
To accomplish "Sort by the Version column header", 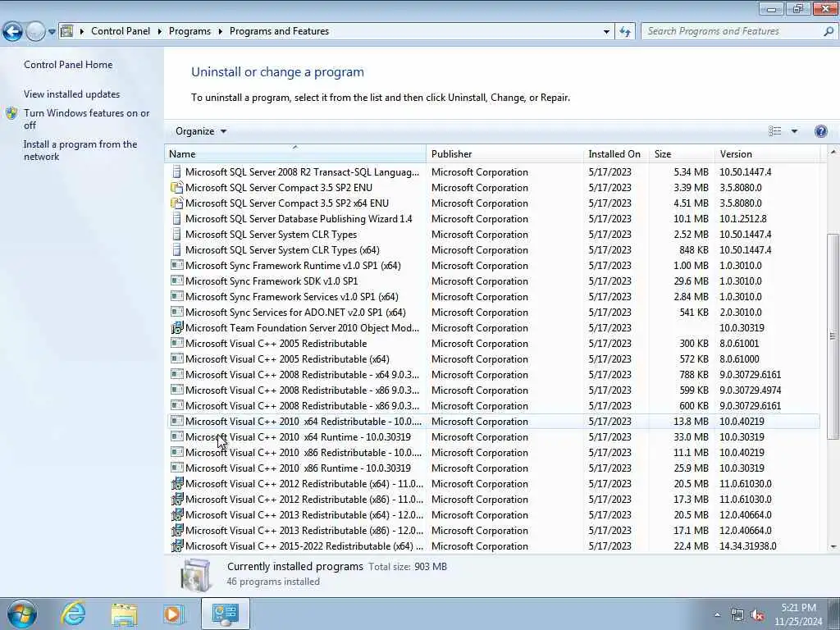I will point(768,153).
